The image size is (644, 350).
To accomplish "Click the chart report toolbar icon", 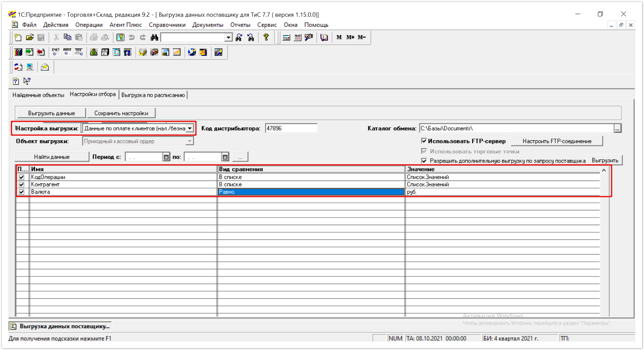I will click(x=177, y=52).
